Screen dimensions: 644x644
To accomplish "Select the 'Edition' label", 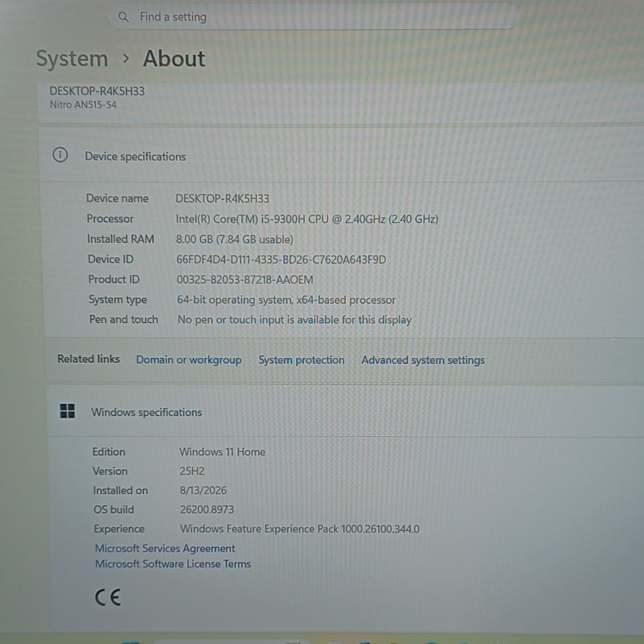I will click(x=109, y=451).
